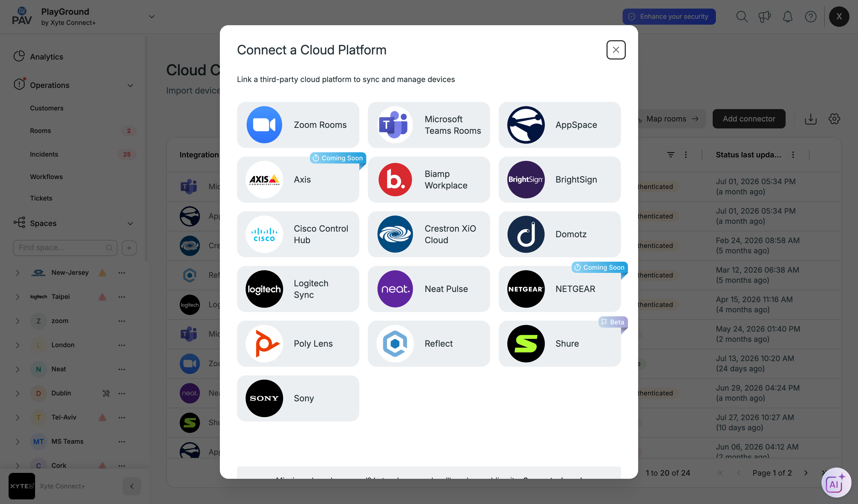The width and height of the screenshot is (858, 504).
Task: Click the Xyte Connect+ footer logo
Action: point(22,486)
